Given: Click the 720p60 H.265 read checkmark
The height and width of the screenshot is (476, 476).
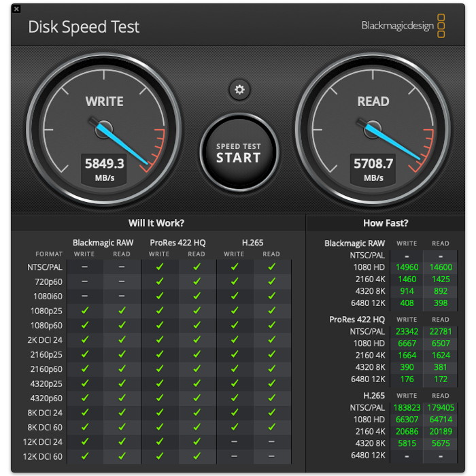Looking at the screenshot, I should (271, 282).
